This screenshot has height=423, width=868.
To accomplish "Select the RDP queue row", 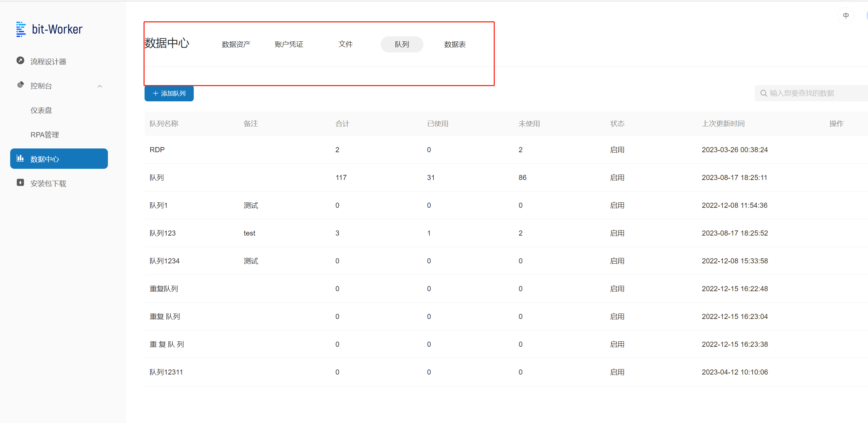I will [157, 150].
